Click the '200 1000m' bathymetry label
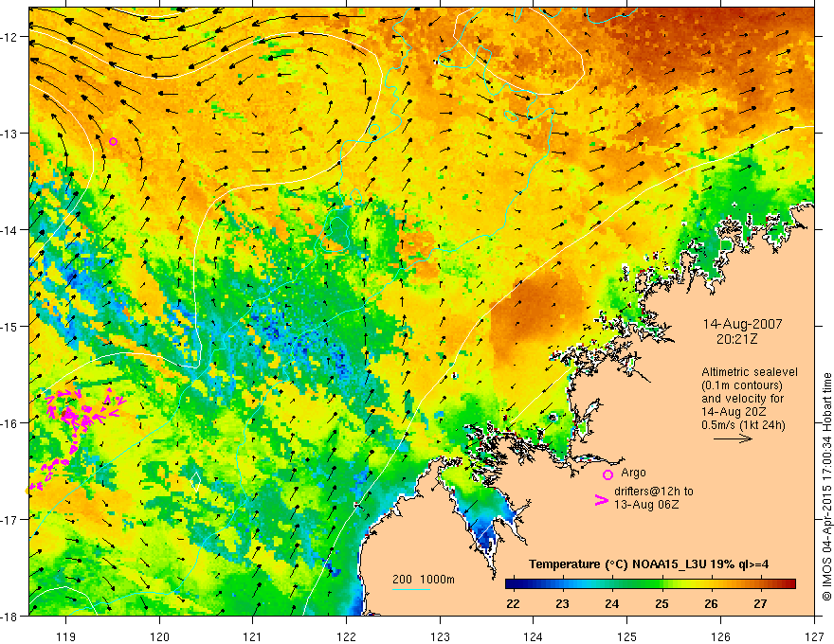The height and width of the screenshot is (644, 834). (424, 580)
